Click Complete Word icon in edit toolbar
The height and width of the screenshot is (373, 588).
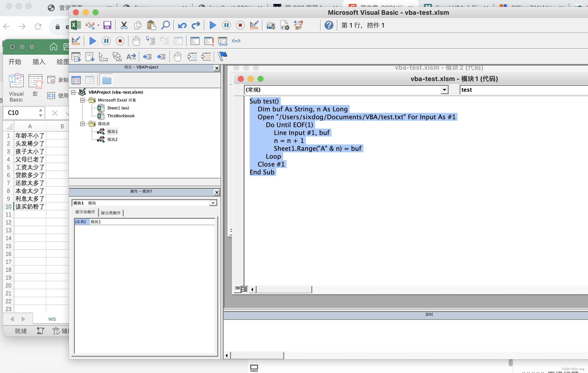pos(131,57)
